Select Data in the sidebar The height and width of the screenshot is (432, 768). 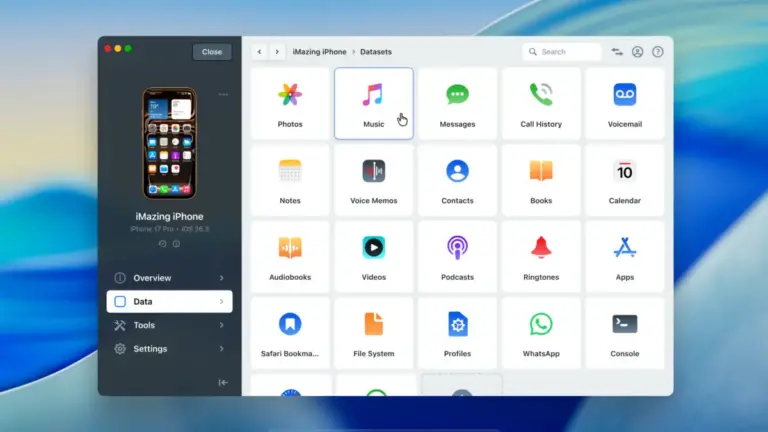pyautogui.click(x=169, y=302)
